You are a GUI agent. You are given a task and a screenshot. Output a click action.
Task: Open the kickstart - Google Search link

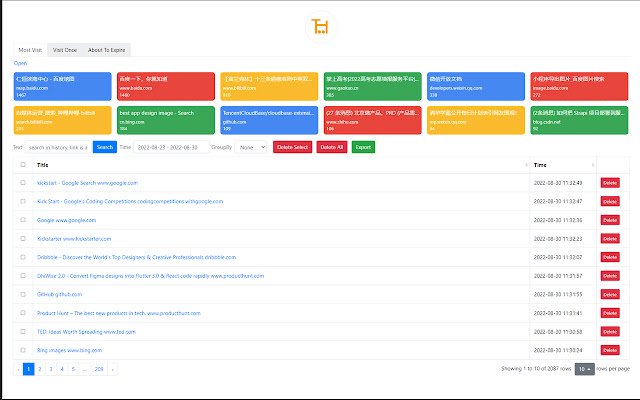(x=87, y=183)
